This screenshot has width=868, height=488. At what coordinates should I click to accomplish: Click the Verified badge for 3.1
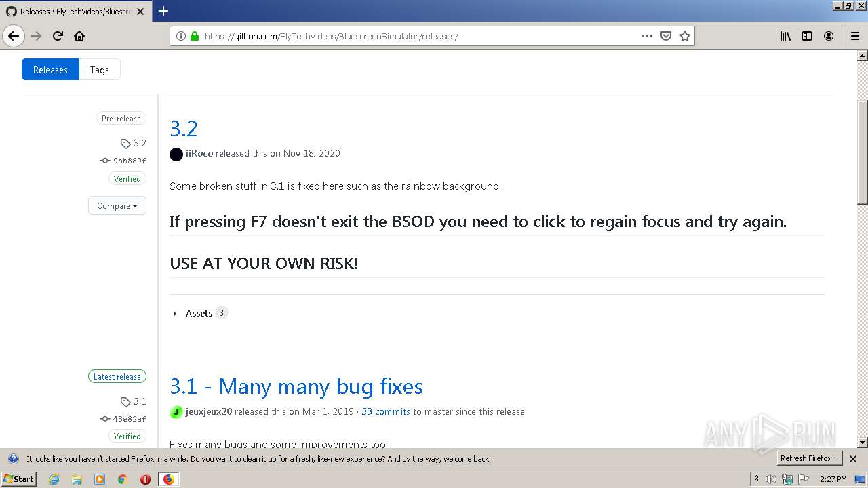click(127, 436)
